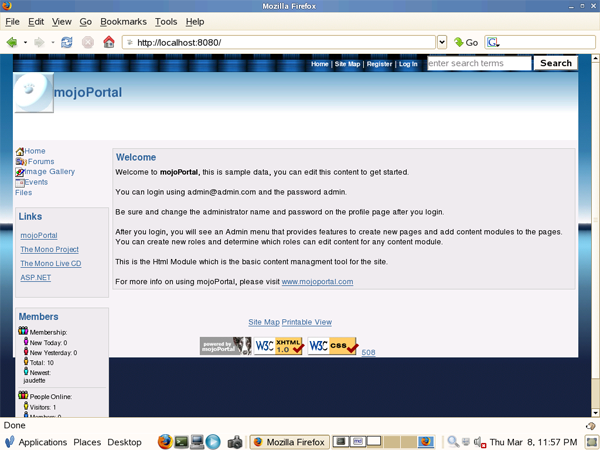This screenshot has width=600, height=450.
Task: Open the Bookmarks menu
Action: (123, 21)
